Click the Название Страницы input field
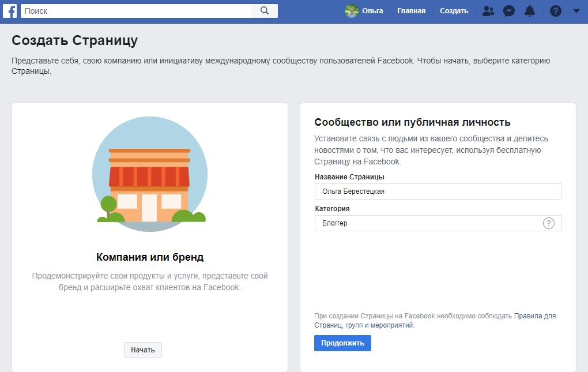The width and height of the screenshot is (588, 372). (x=438, y=191)
